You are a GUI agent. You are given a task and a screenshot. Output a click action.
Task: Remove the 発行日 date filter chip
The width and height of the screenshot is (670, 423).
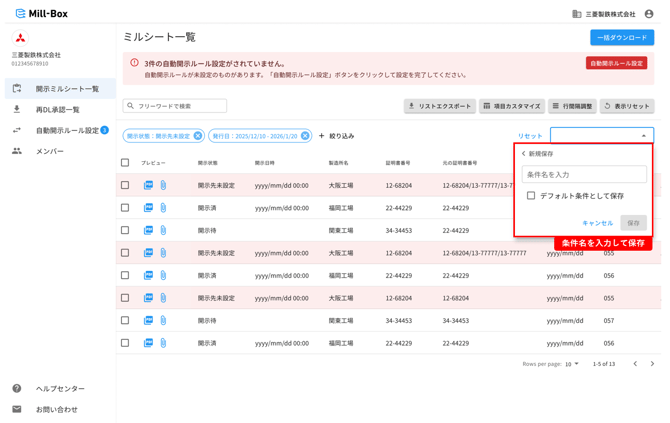pyautogui.click(x=305, y=136)
